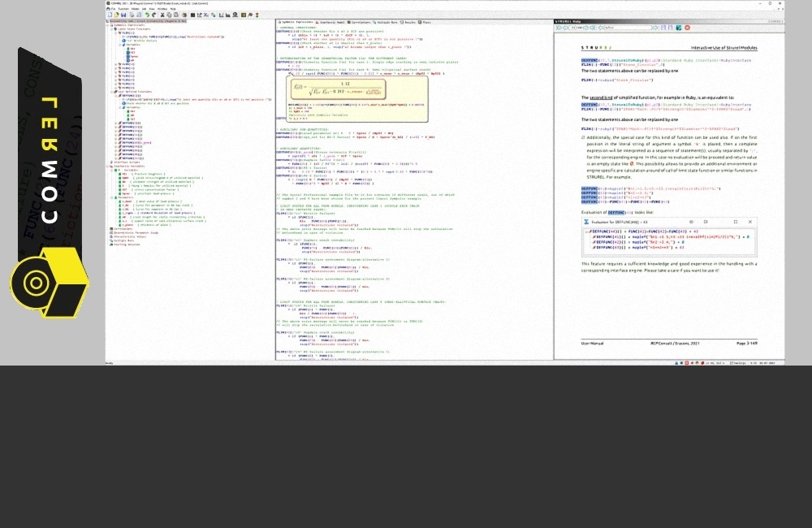Open the File menu
The image size is (812, 528).
click(x=114, y=9)
